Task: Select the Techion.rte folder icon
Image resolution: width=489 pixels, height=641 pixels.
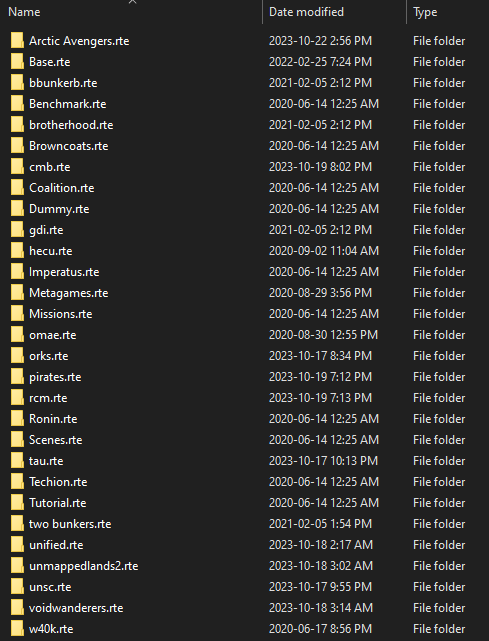Action: pos(17,482)
